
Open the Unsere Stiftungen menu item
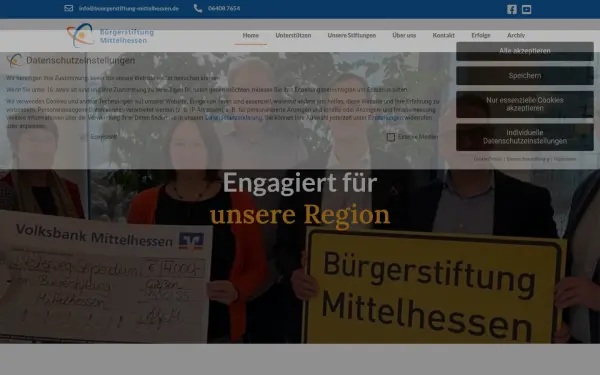[x=352, y=35]
